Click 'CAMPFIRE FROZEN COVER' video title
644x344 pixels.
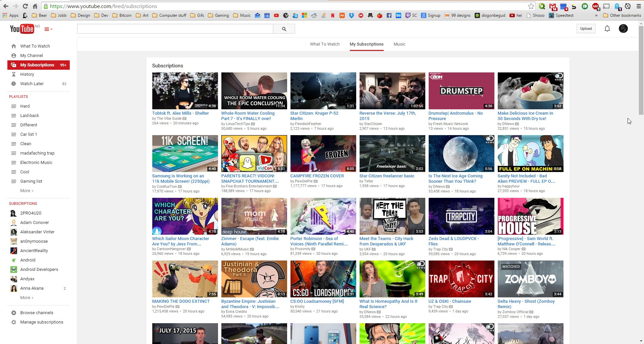[317, 176]
